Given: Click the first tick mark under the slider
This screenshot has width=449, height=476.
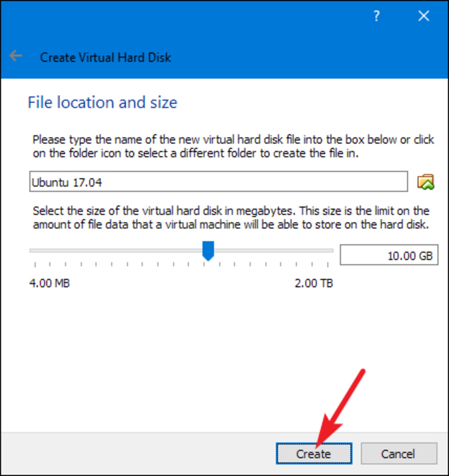Looking at the screenshot, I should 35,265.
